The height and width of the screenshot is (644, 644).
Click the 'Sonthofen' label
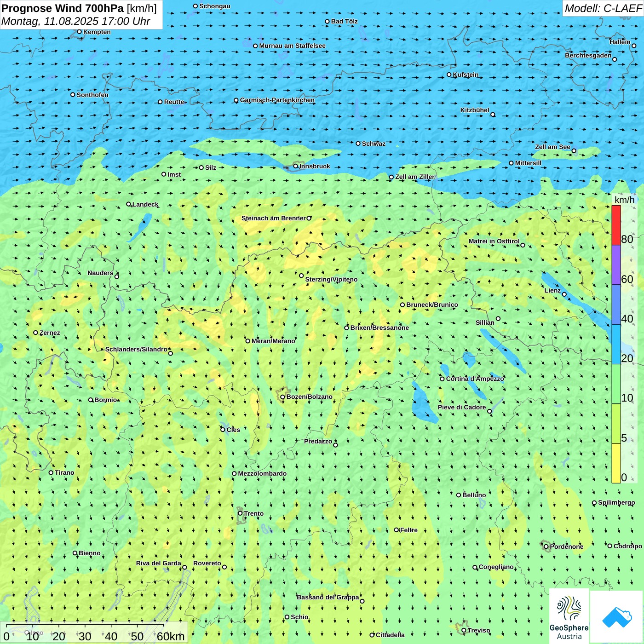92,95
